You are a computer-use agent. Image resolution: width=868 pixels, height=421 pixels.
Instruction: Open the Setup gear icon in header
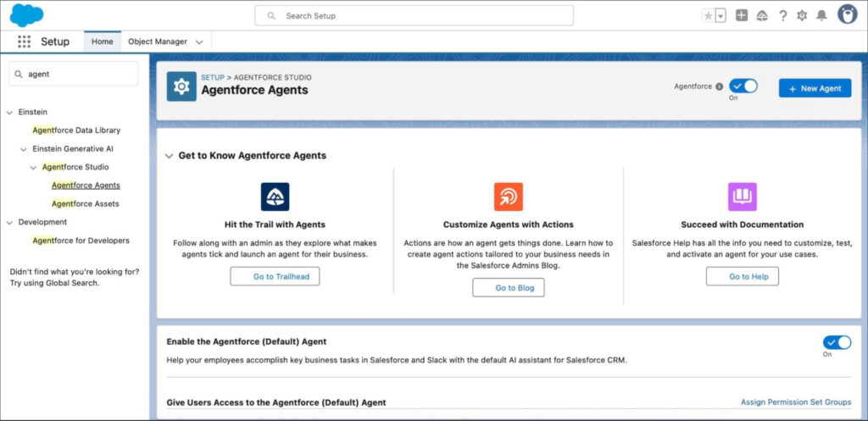[x=802, y=15]
